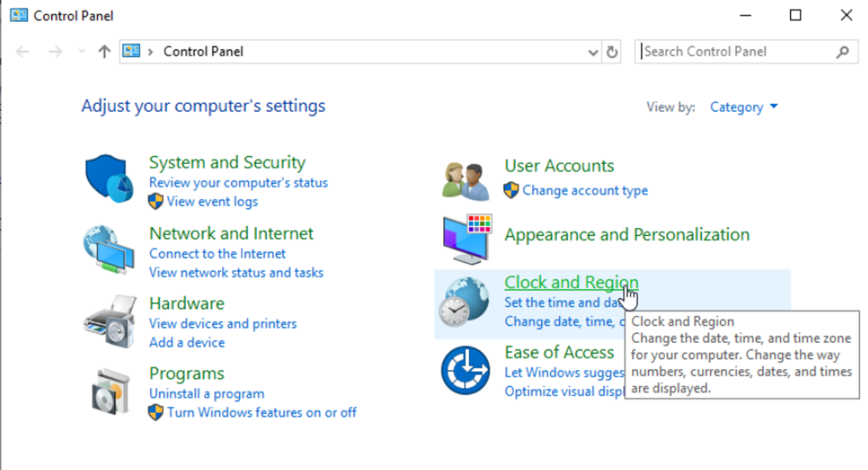868x470 pixels.
Task: Click the System and Security shield icon
Action: pos(109,179)
